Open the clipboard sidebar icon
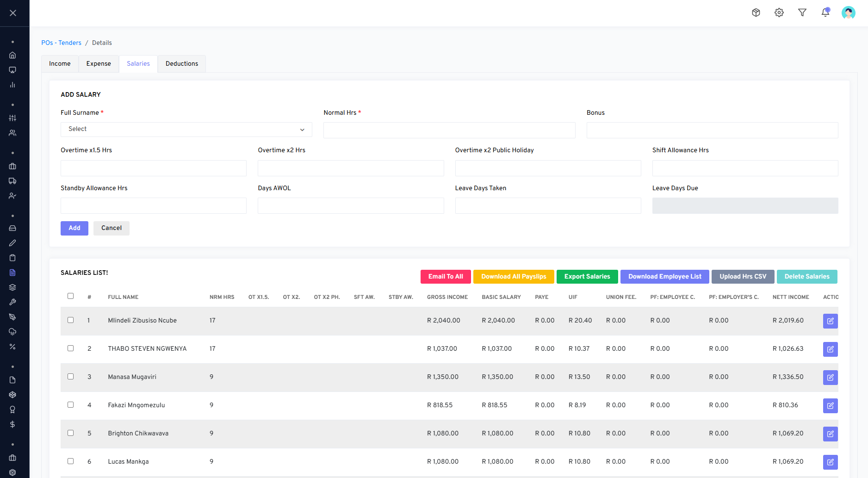This screenshot has width=868, height=478. pos(12,258)
